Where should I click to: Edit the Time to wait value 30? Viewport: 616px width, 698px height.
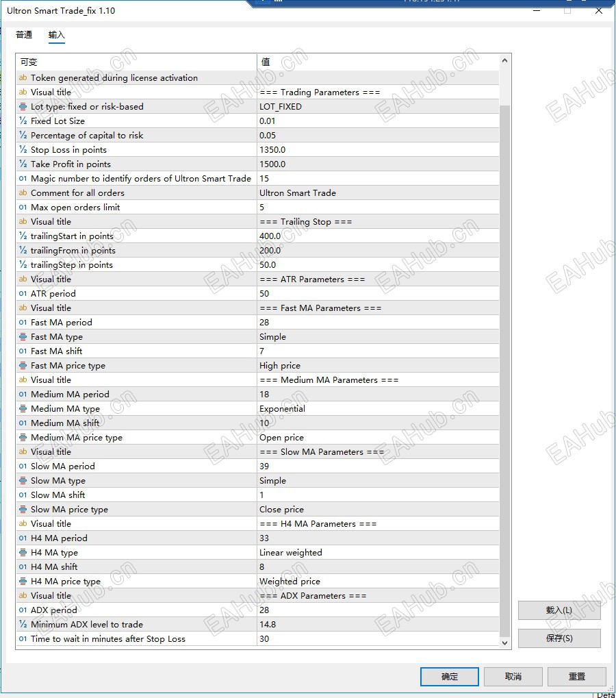378,639
